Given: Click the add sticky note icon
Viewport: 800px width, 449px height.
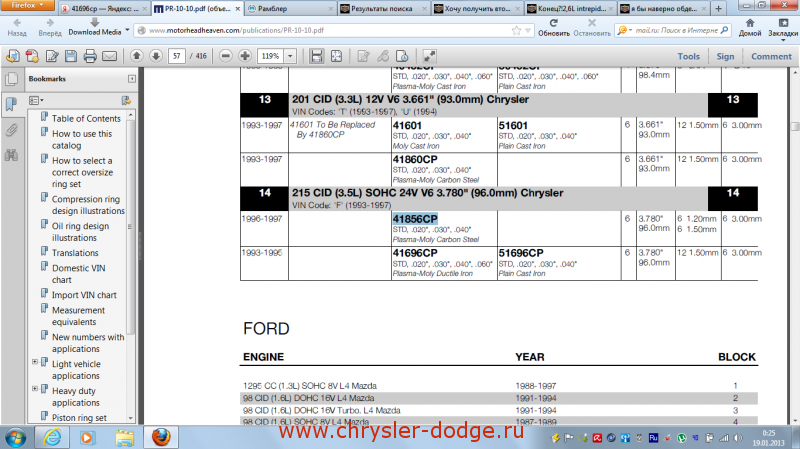Looking at the screenshot, I should point(363,56).
